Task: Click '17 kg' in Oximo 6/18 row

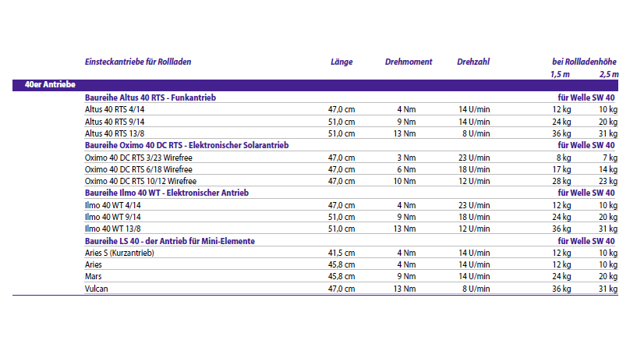Action: coord(561,169)
